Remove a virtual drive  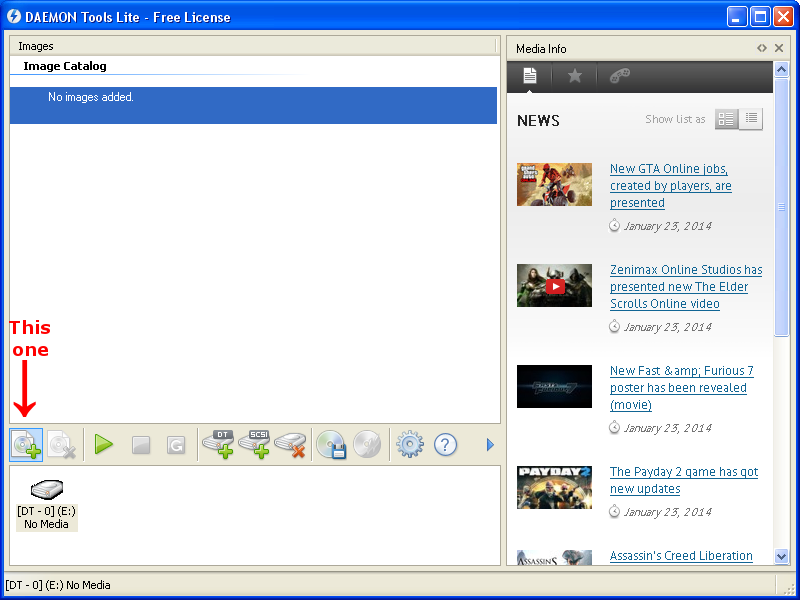click(x=293, y=444)
